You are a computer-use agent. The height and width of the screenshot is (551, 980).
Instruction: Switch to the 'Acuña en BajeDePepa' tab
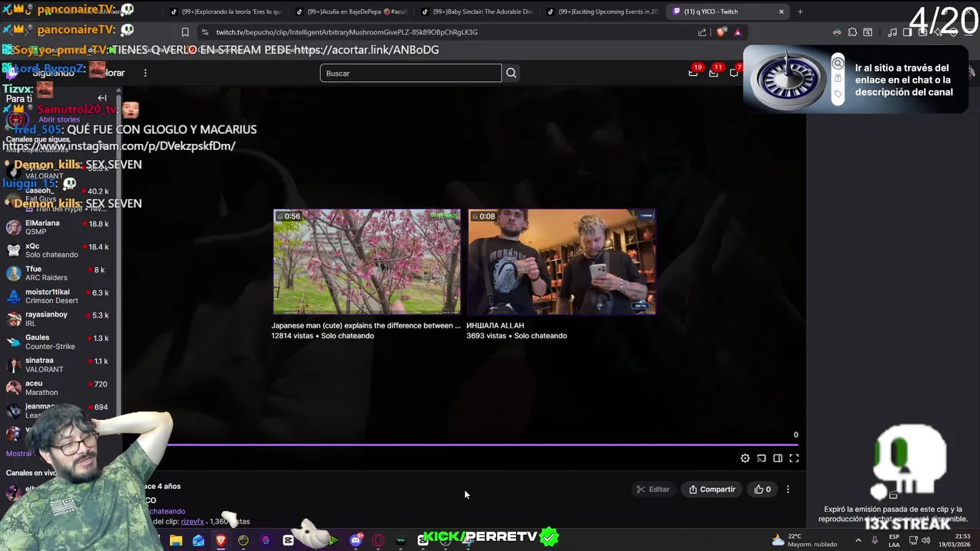(351, 11)
